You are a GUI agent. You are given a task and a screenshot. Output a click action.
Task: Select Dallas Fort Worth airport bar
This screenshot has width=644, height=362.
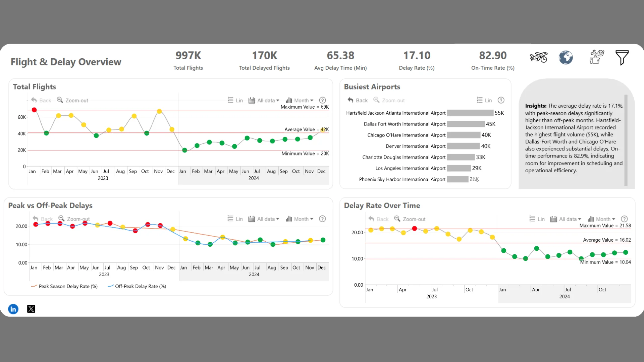[466, 124]
